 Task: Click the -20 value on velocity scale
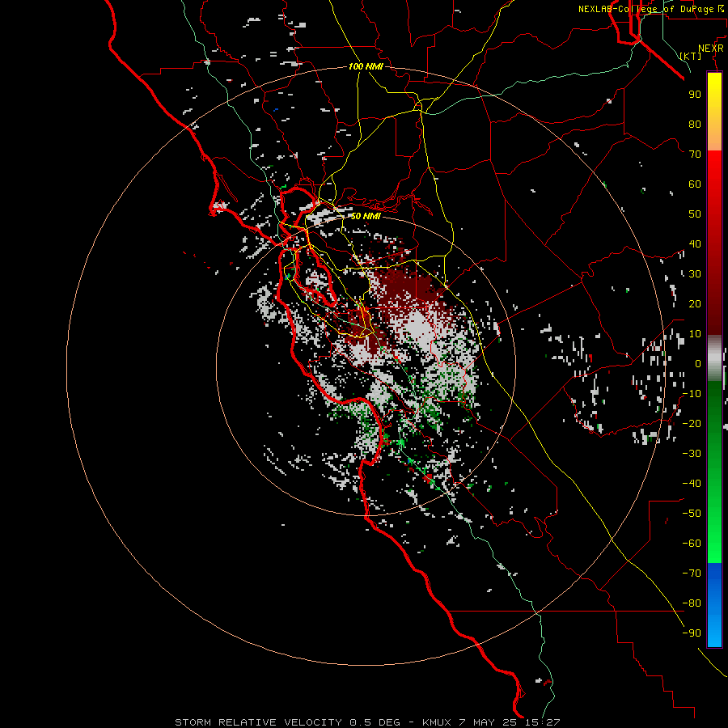pyautogui.click(x=692, y=423)
